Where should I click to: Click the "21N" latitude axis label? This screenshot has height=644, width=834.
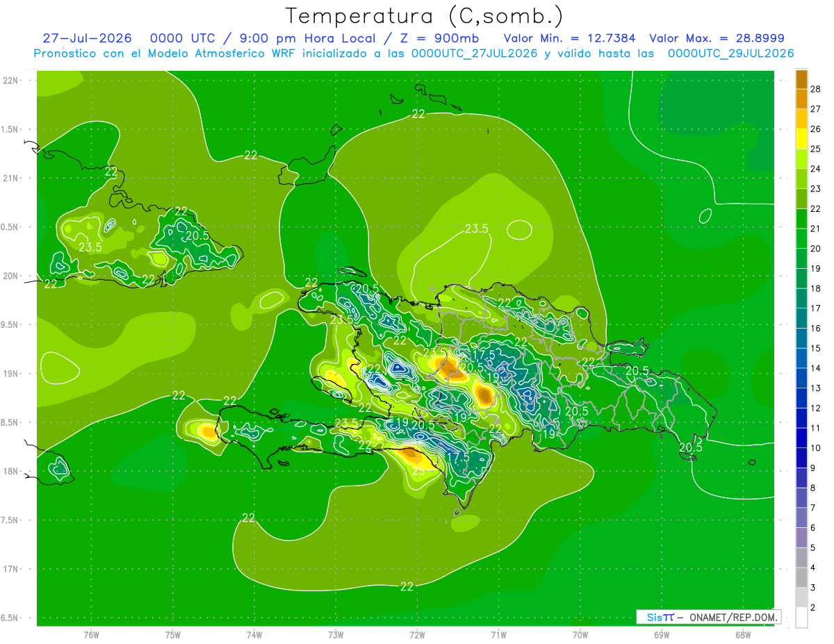click(11, 179)
